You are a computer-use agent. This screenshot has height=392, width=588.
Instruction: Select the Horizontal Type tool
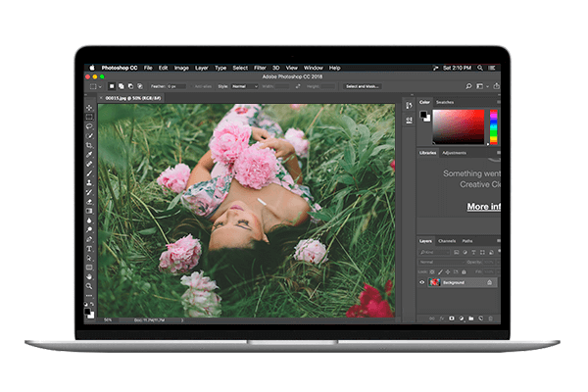coord(89,249)
